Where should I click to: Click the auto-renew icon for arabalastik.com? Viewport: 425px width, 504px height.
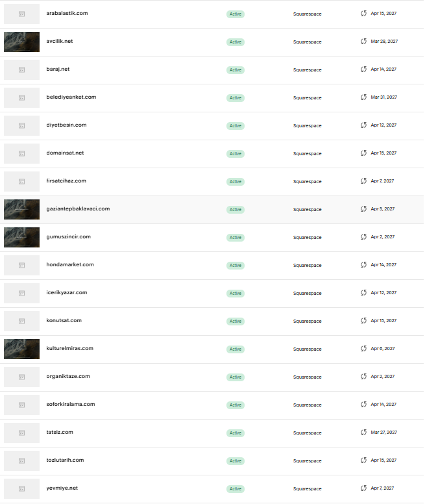tap(363, 14)
